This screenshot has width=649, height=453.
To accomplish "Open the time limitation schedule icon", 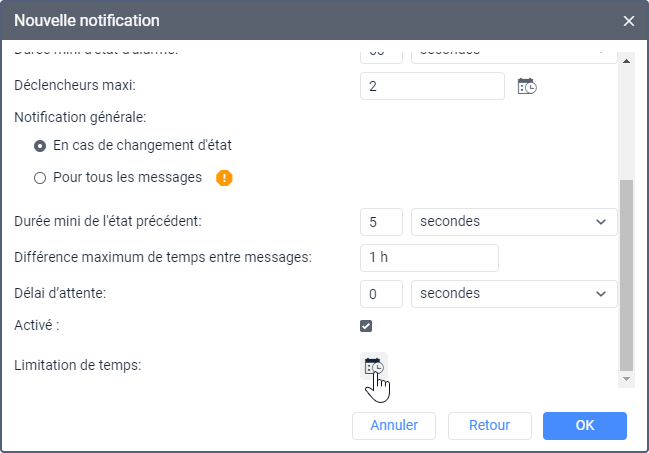I will tap(374, 366).
